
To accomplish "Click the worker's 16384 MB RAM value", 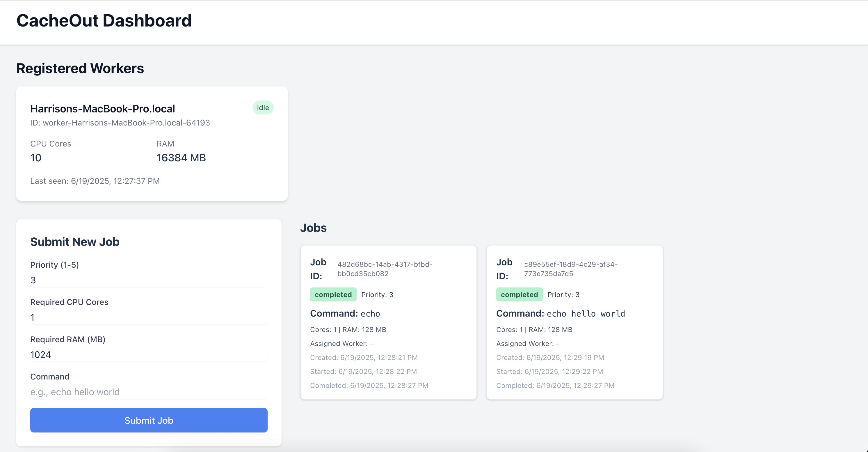I will point(181,158).
